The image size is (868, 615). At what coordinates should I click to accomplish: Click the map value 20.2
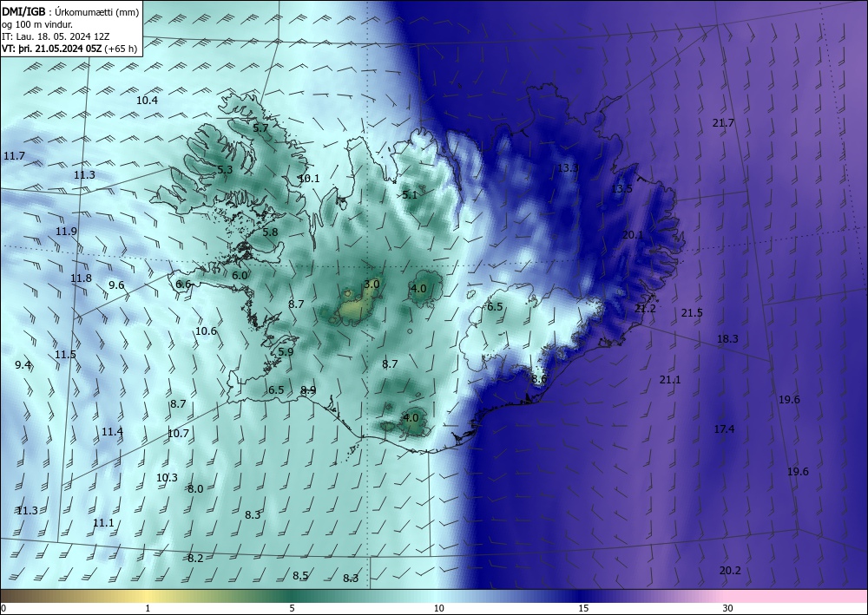(x=730, y=571)
